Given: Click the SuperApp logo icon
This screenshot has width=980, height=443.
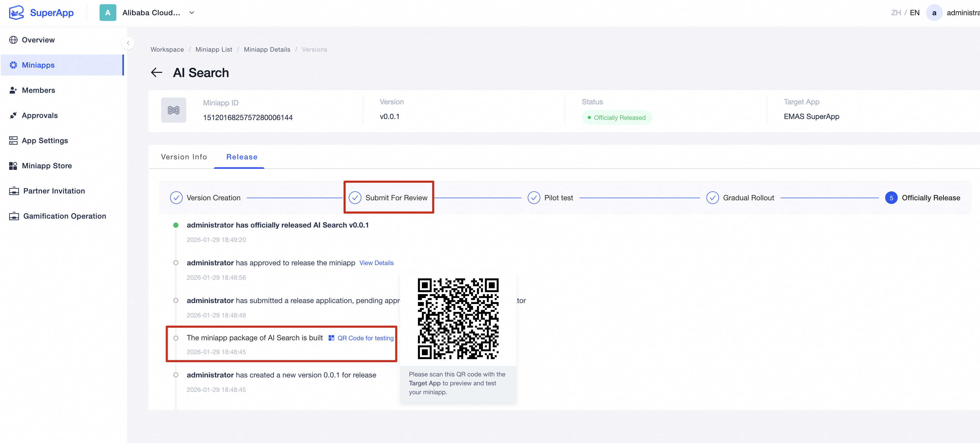Looking at the screenshot, I should pos(16,13).
